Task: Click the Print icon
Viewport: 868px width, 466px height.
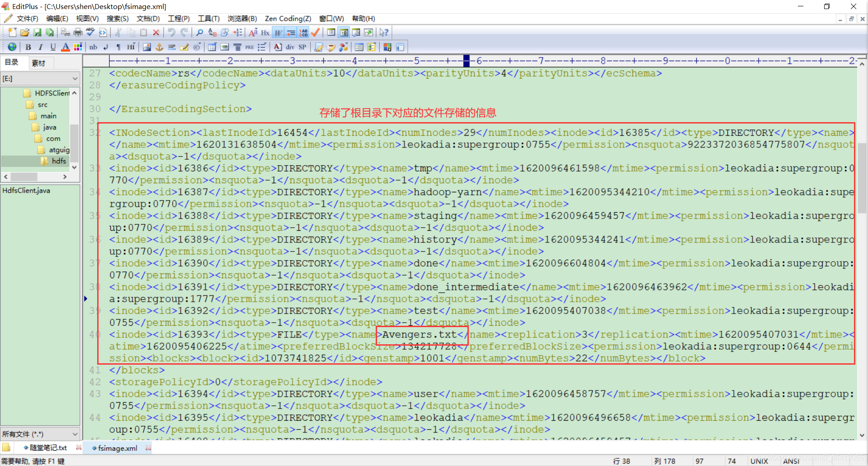Action: pyautogui.click(x=78, y=32)
